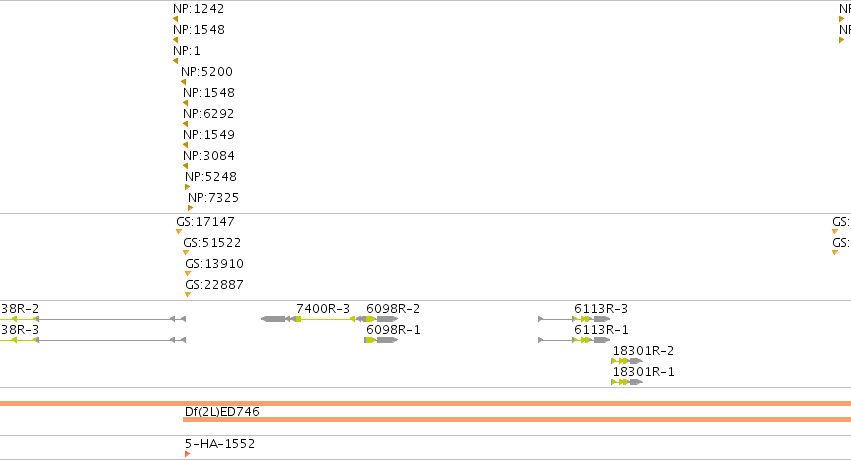The height and width of the screenshot is (460, 851).
Task: Click the triangle marker under NP:1242
Action: [175, 19]
